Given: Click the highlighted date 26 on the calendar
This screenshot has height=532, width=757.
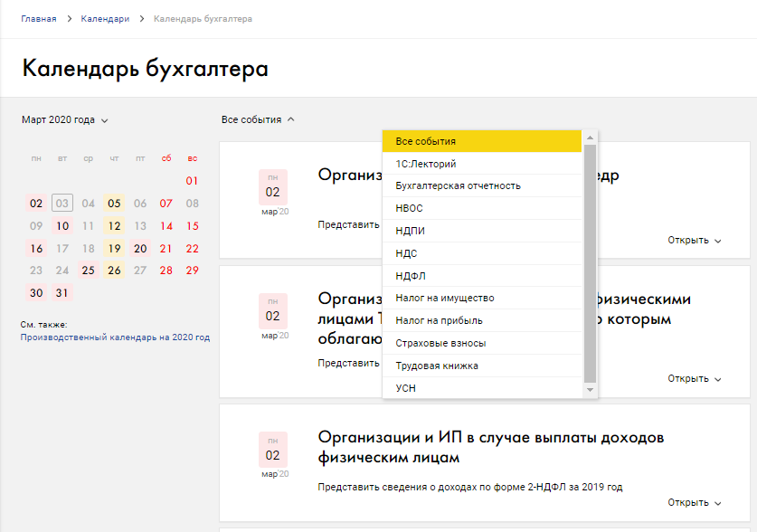Looking at the screenshot, I should (113, 271).
